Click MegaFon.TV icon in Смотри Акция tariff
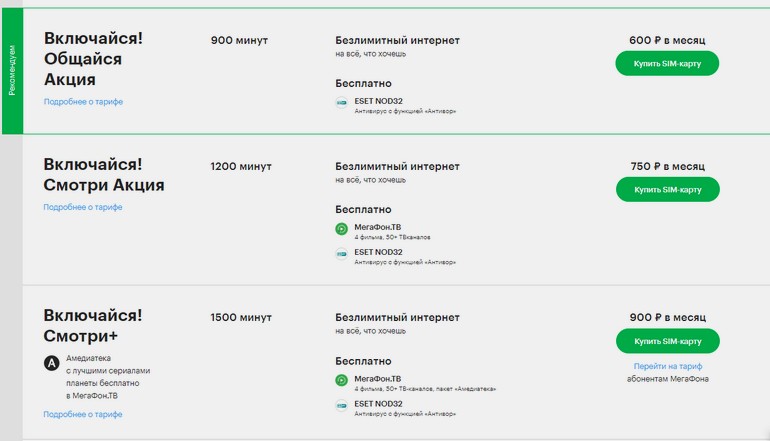Image resolution: width=770 pixels, height=441 pixels. pos(341,229)
